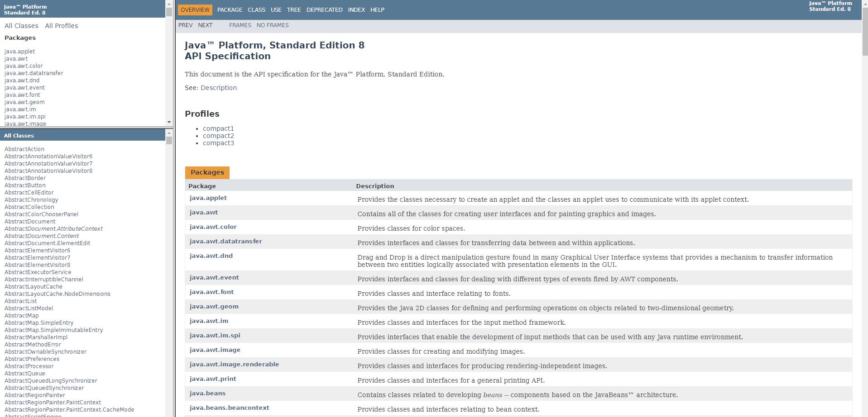Open java.awt.dnd in the packages table
868x417 pixels.
tap(211, 256)
